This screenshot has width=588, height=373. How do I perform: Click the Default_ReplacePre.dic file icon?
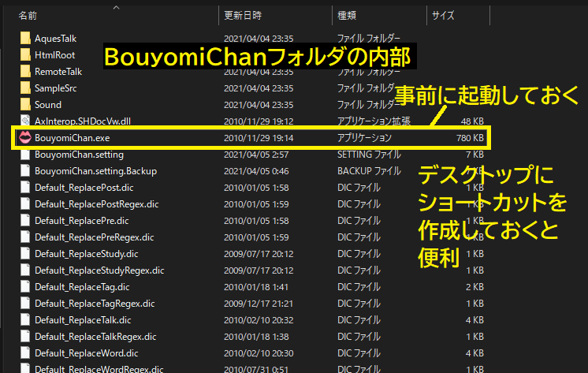25,220
